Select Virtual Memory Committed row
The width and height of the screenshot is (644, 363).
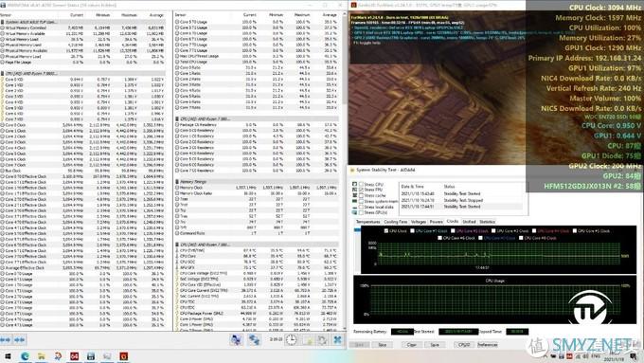click(82, 27)
